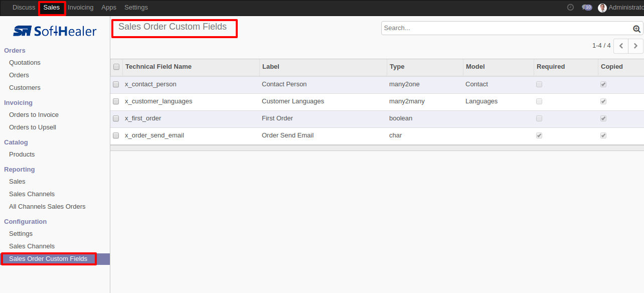This screenshot has width=644, height=293.
Task: Click the search magnifier icon
Action: [637, 29]
